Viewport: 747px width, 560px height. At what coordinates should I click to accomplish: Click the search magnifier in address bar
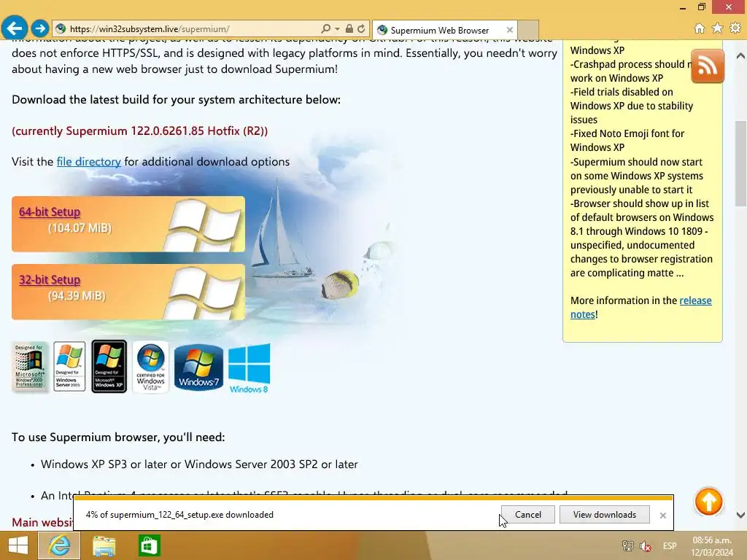click(x=326, y=28)
